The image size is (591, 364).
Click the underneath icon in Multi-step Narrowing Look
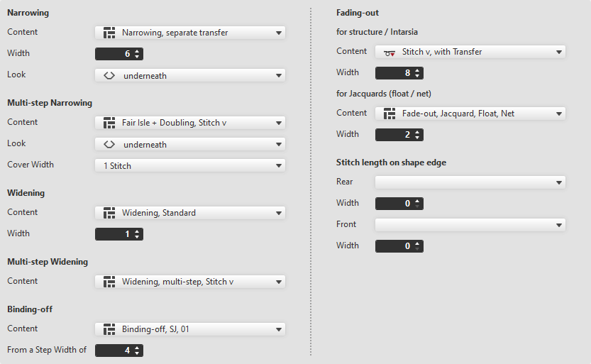coord(109,144)
